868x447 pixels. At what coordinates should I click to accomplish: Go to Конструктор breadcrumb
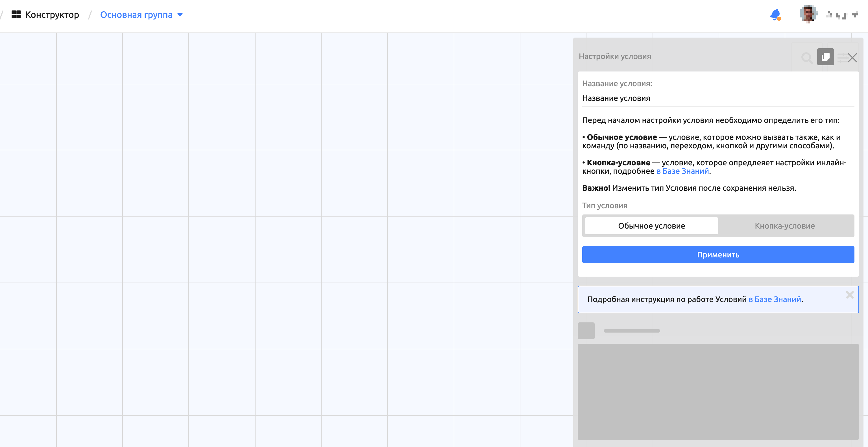pos(52,15)
